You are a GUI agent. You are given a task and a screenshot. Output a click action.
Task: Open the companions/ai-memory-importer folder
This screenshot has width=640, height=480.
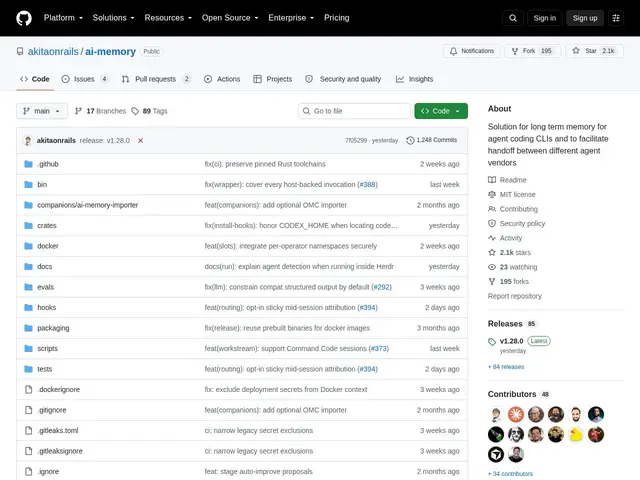88,205
